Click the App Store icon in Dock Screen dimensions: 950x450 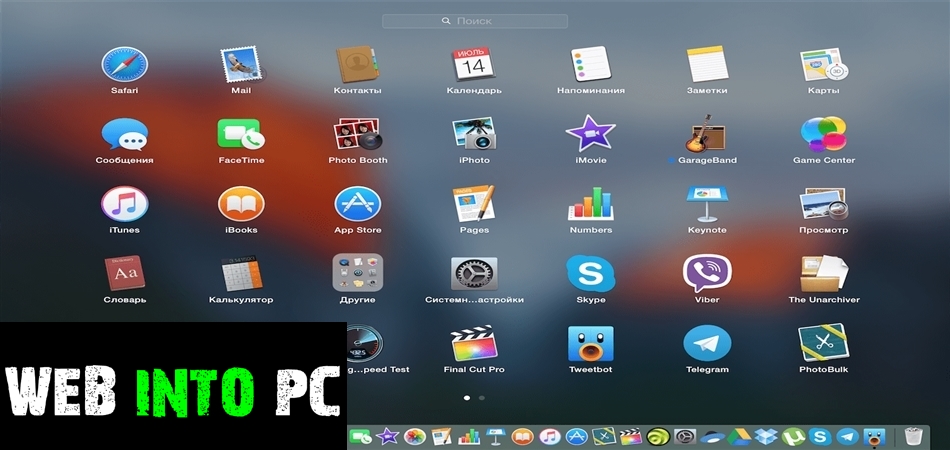577,436
